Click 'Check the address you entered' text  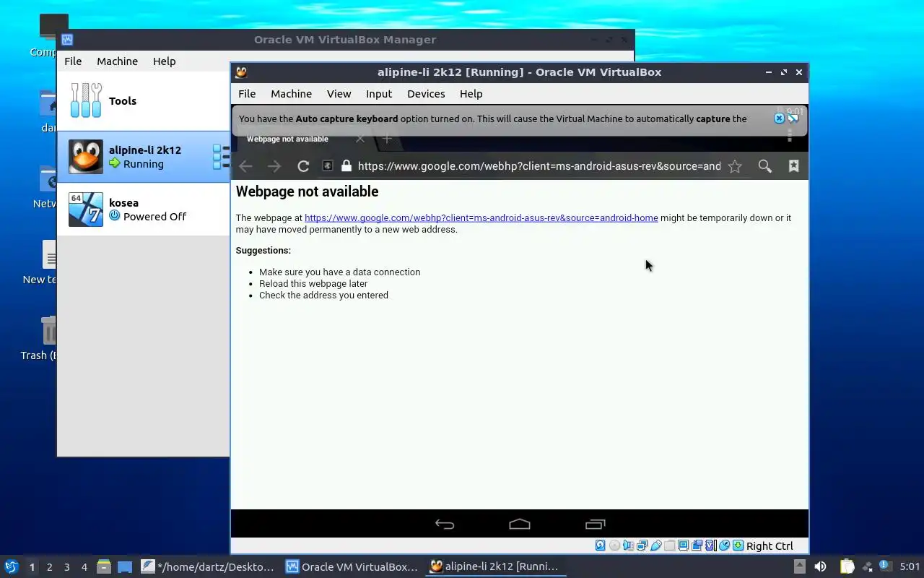tap(323, 295)
